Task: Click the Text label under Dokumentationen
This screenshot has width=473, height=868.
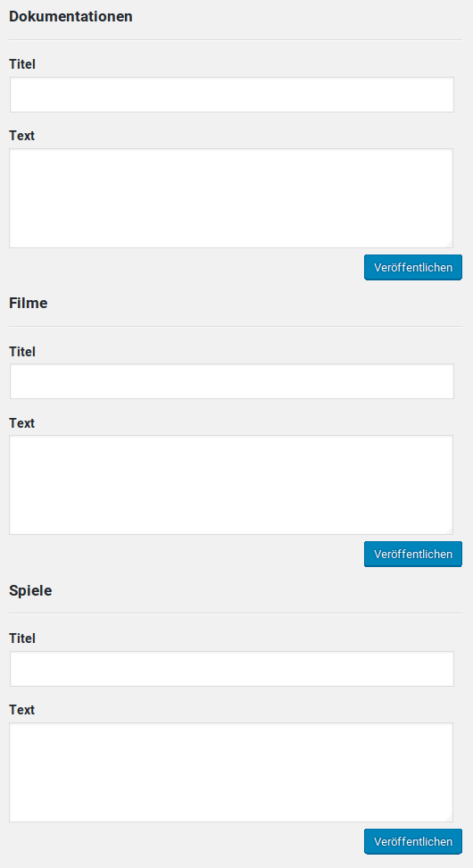Action: pyautogui.click(x=21, y=136)
